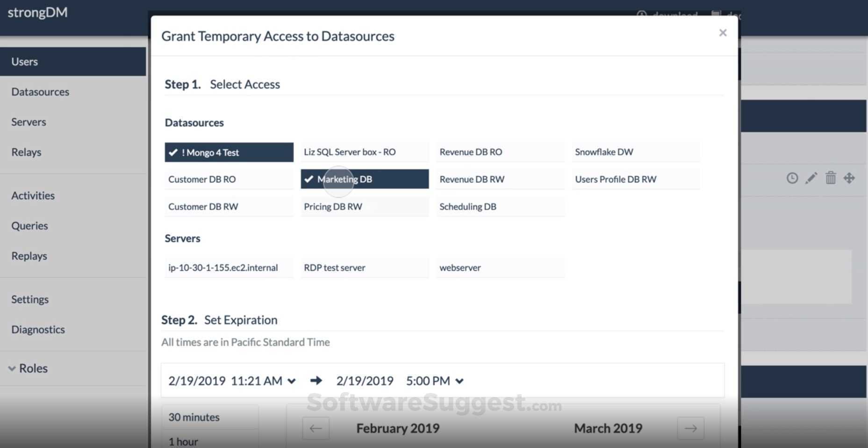This screenshot has width=868, height=448.
Task: Open the calendar next-month arrow
Action: [692, 428]
